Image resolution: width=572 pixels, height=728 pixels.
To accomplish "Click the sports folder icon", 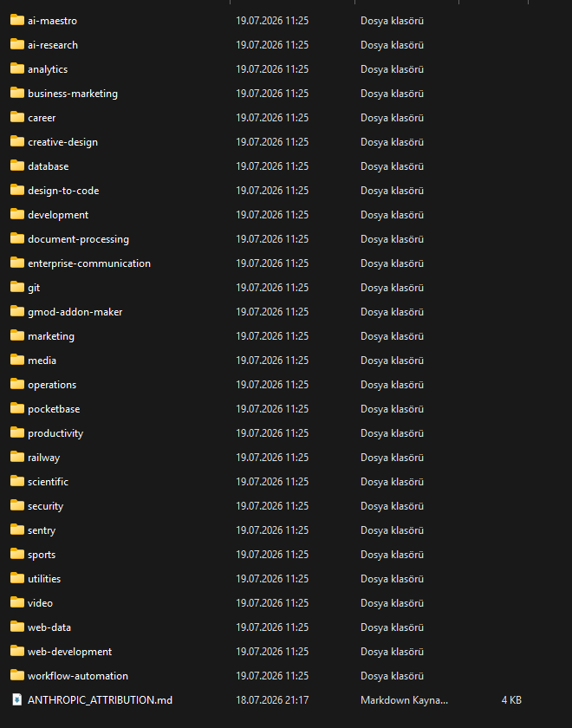I will [x=17, y=554].
